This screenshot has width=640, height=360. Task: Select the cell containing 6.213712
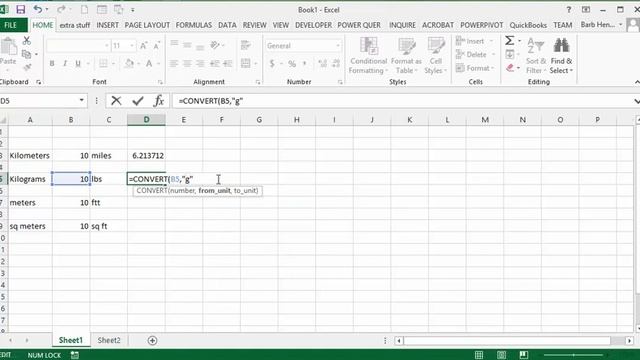coord(146,156)
